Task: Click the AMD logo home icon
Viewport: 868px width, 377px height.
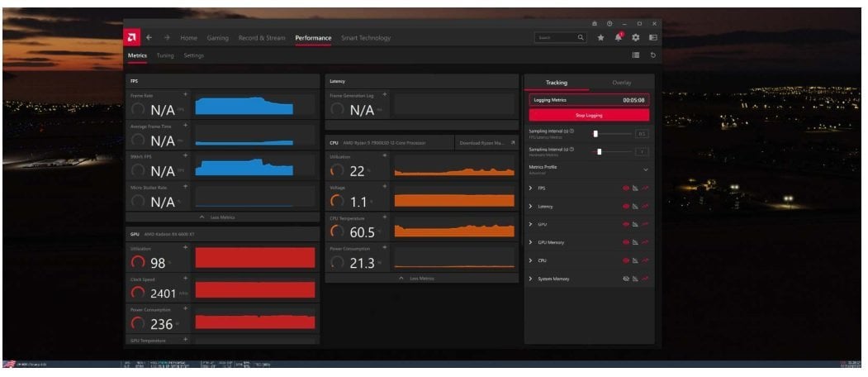Action: pyautogui.click(x=132, y=38)
